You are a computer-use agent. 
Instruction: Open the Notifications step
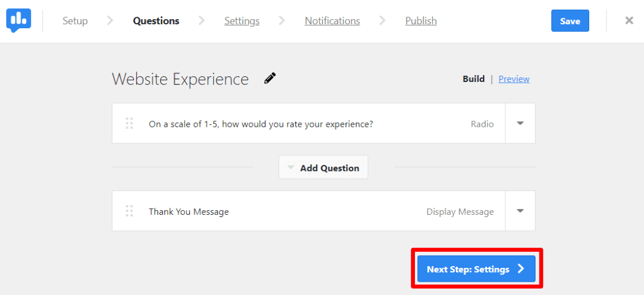[x=332, y=21]
